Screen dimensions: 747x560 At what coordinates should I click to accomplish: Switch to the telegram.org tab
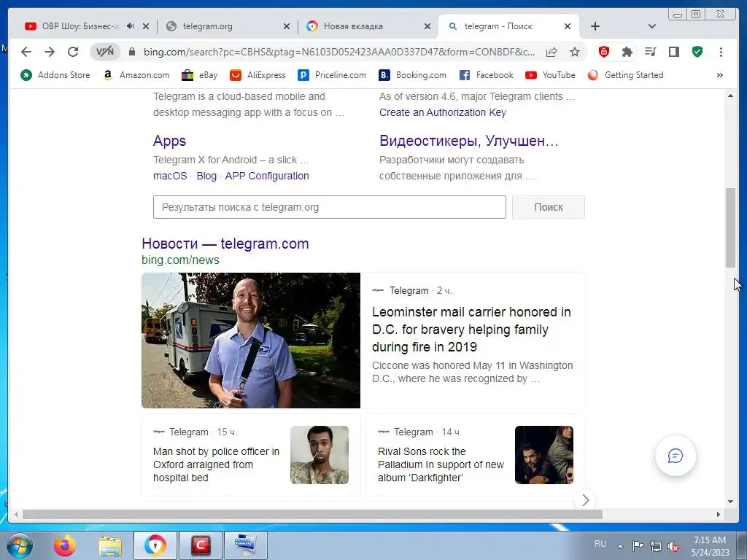pyautogui.click(x=207, y=26)
